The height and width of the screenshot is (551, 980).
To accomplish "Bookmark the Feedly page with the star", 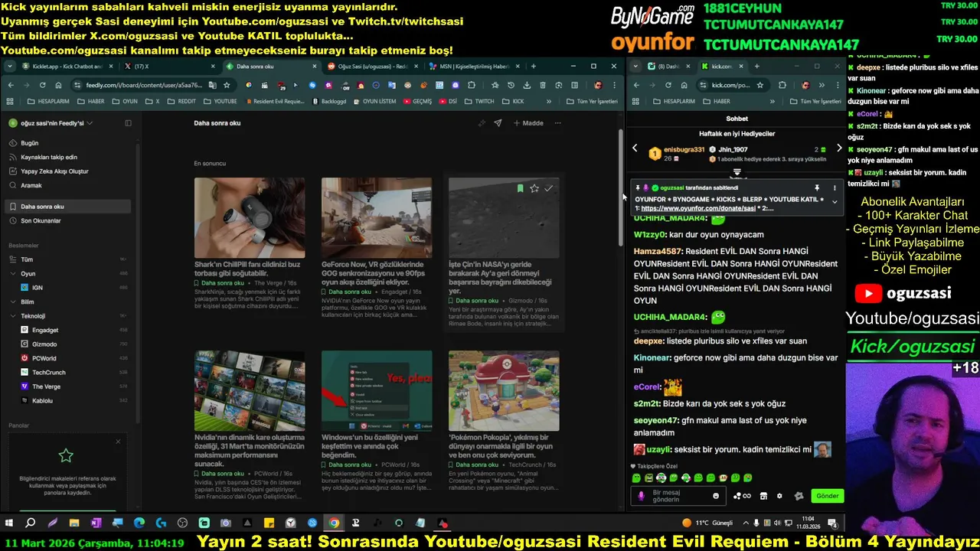I will [x=227, y=85].
